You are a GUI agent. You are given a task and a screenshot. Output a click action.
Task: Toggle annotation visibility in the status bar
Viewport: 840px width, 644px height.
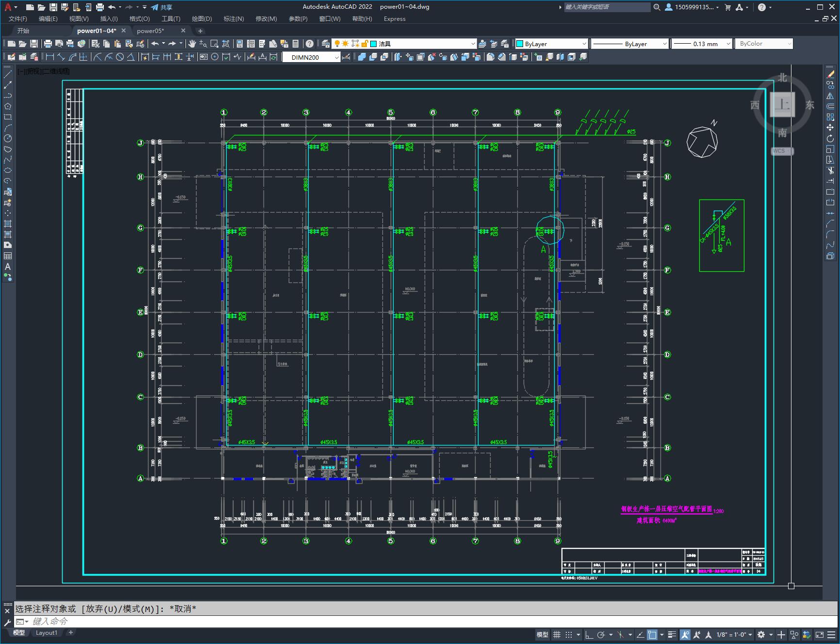tap(685, 634)
